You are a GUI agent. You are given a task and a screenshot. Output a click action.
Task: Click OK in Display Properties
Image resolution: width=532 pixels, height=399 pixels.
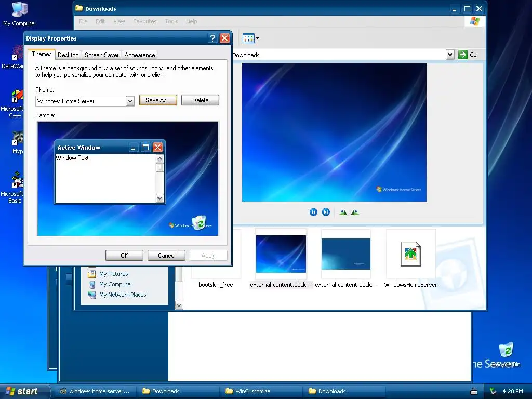pyautogui.click(x=124, y=256)
